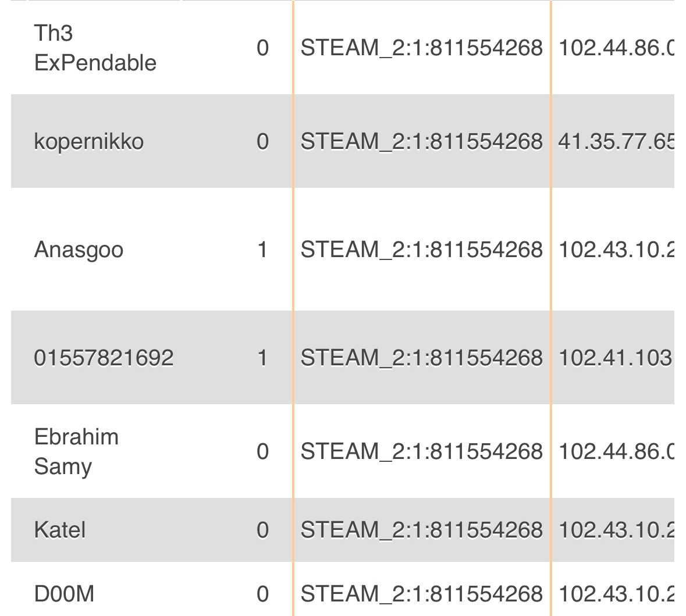
Task: Select the player named 01557821692
Action: [x=104, y=357]
